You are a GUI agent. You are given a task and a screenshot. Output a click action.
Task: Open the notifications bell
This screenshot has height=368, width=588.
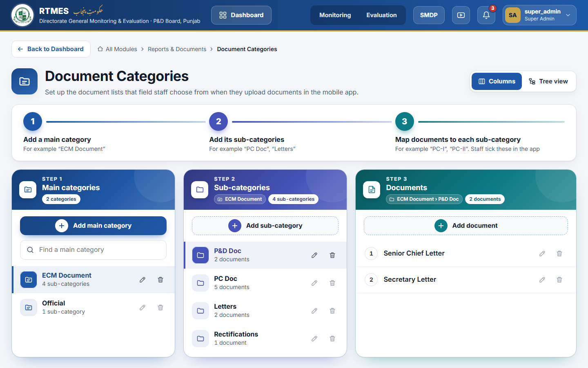486,15
